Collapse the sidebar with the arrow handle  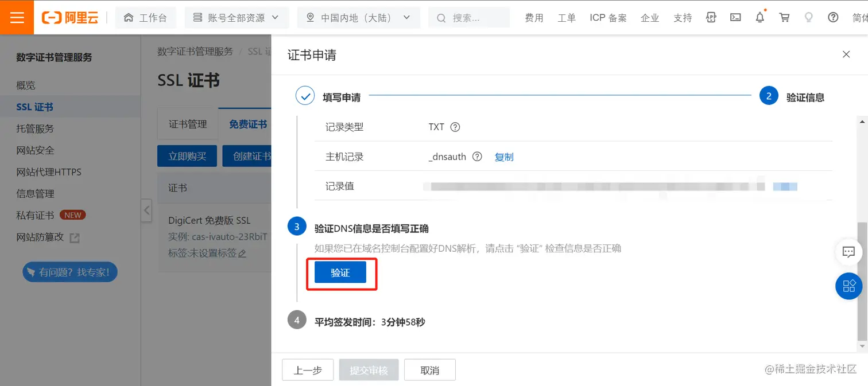click(x=146, y=210)
